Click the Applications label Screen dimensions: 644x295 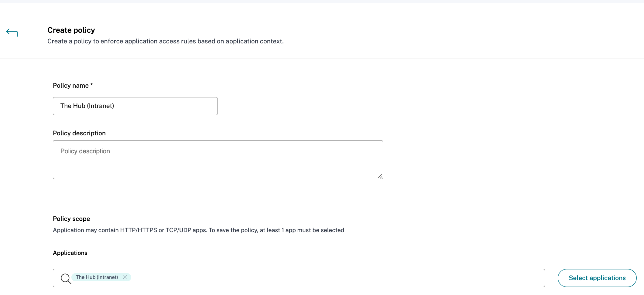pyautogui.click(x=70, y=253)
